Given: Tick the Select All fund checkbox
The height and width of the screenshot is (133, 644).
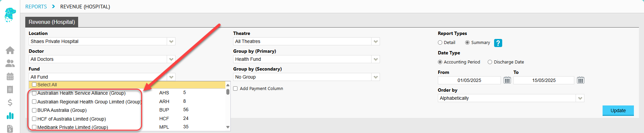Looking at the screenshot, I should click(x=34, y=85).
